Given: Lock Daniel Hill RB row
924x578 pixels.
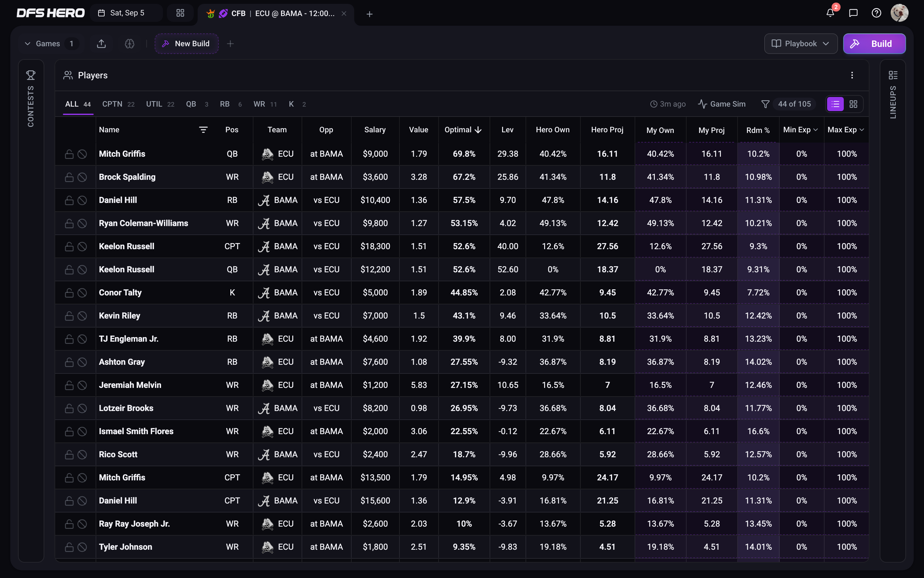Looking at the screenshot, I should 69,200.
